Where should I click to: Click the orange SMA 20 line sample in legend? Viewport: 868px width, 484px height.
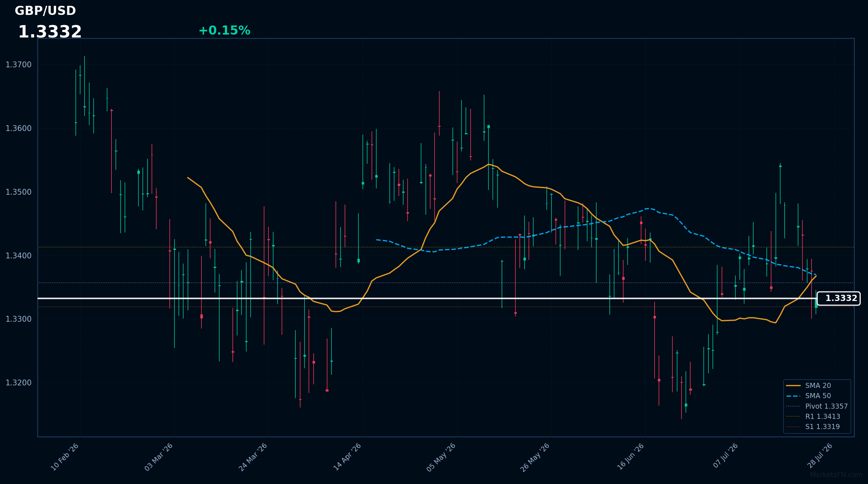(x=793, y=385)
